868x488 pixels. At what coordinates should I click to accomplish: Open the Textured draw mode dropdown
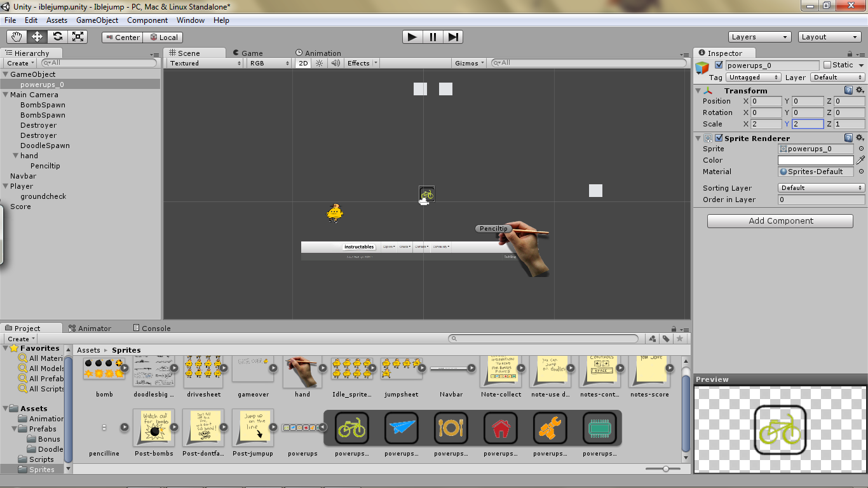[x=205, y=63]
